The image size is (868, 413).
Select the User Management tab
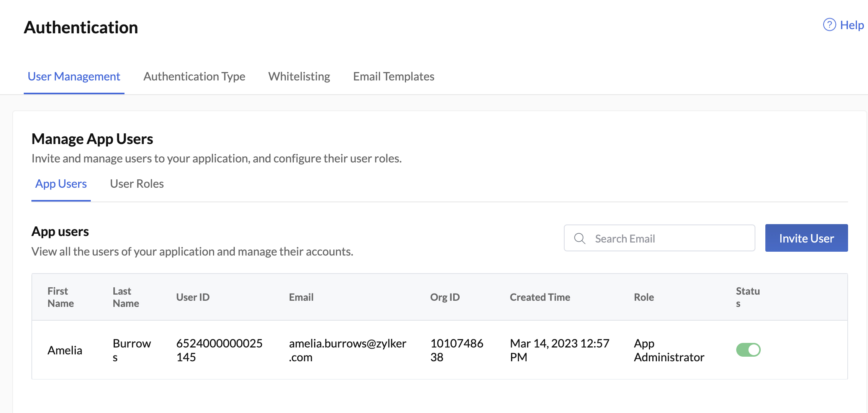click(74, 76)
